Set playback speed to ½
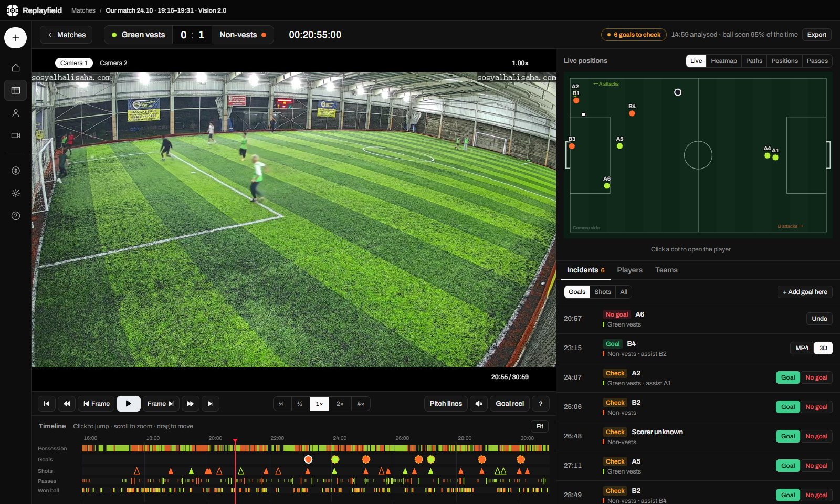Image resolution: width=840 pixels, height=504 pixels. point(300,404)
